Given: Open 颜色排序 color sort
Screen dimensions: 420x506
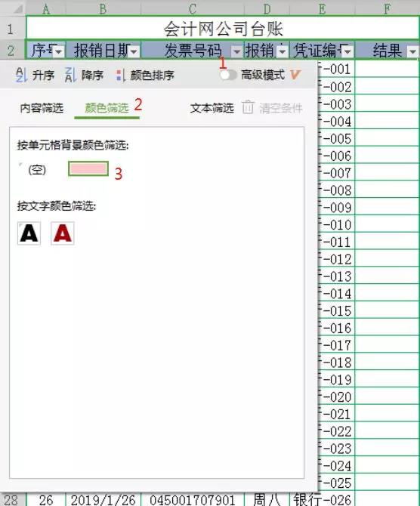Looking at the screenshot, I should [145, 76].
